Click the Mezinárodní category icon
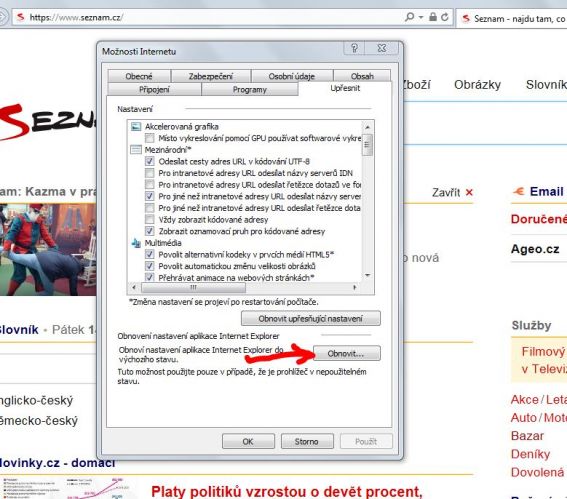Viewport: 567px width, 499px height. point(136,150)
